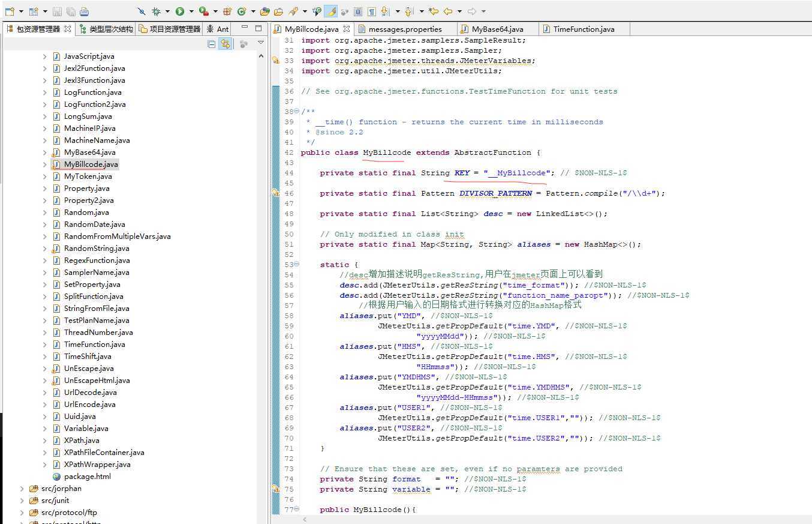Expand MyBillcode.java tree node
Screen dimensions: 812x524
pos(44,164)
